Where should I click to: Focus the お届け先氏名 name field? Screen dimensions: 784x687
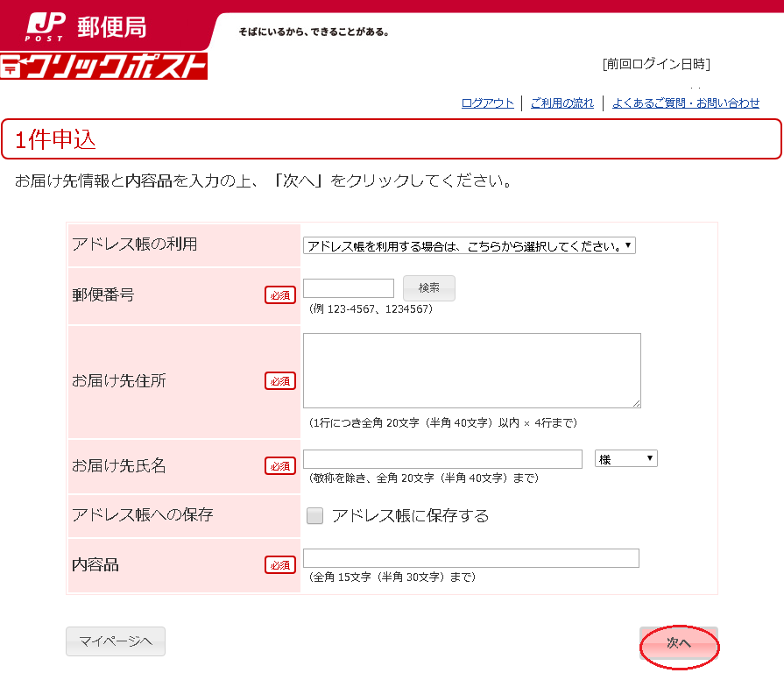tap(442, 459)
